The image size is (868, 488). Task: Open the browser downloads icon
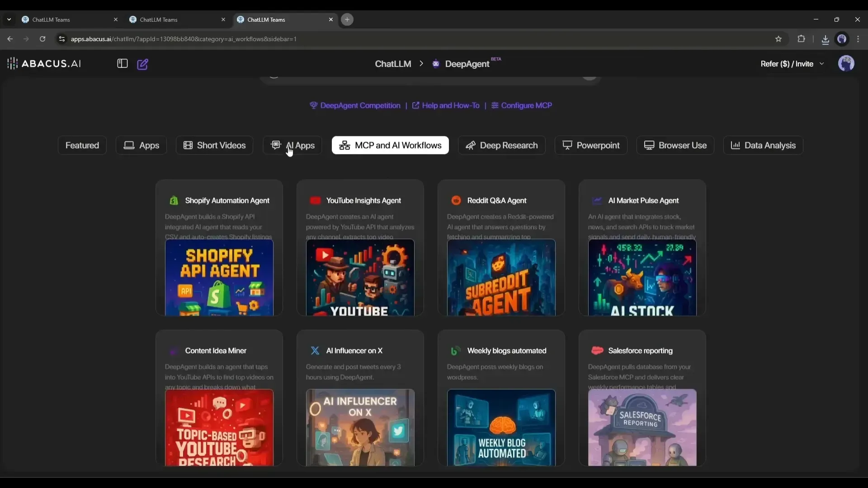pyautogui.click(x=825, y=39)
